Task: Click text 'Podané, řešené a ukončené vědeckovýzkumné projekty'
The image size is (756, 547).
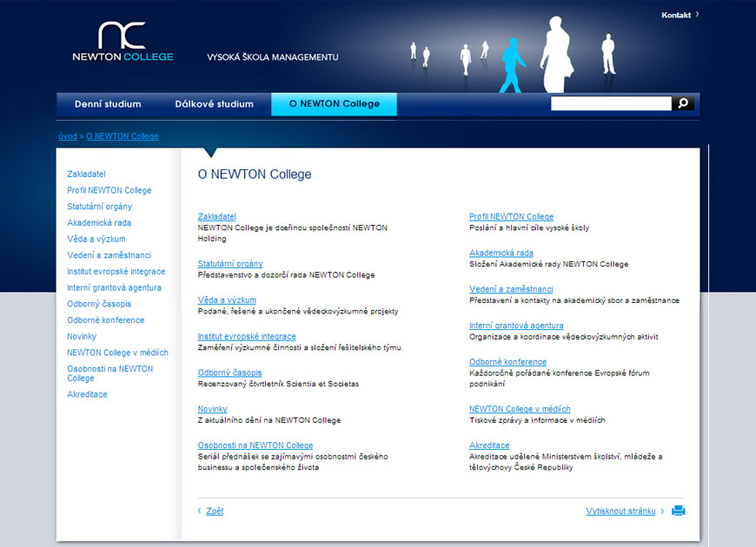Action: 298,312
